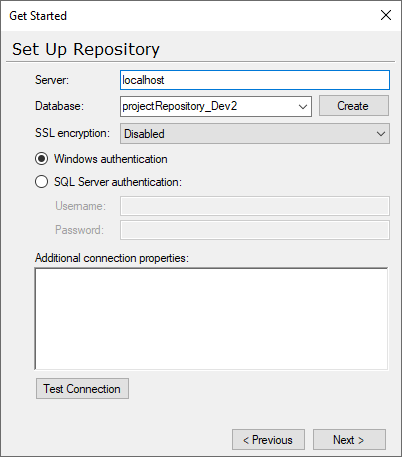The width and height of the screenshot is (402, 457).
Task: Select the SQL Server authentication radio button
Action: click(x=41, y=182)
